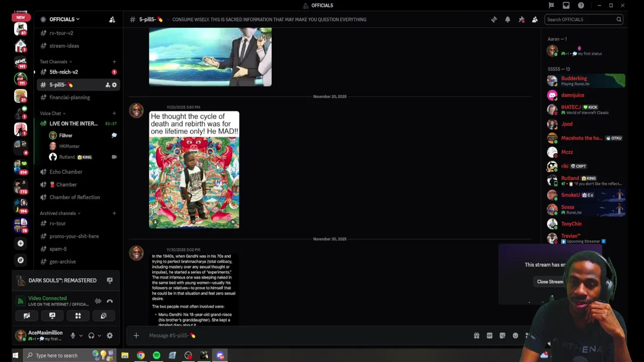The height and width of the screenshot is (362, 644).
Task: Turn on camera in voice panel
Action: pyautogui.click(x=27, y=316)
